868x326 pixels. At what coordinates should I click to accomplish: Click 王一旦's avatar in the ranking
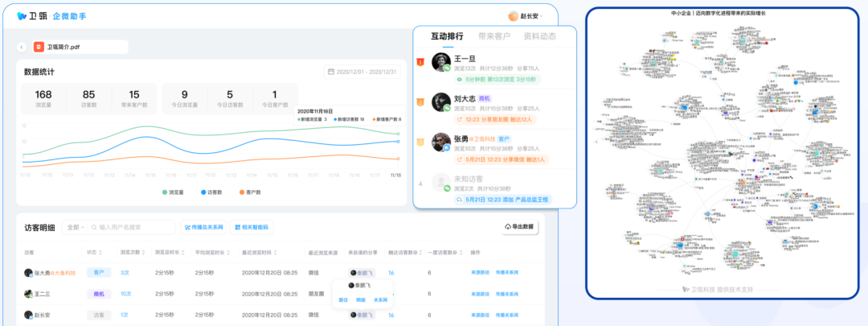440,62
